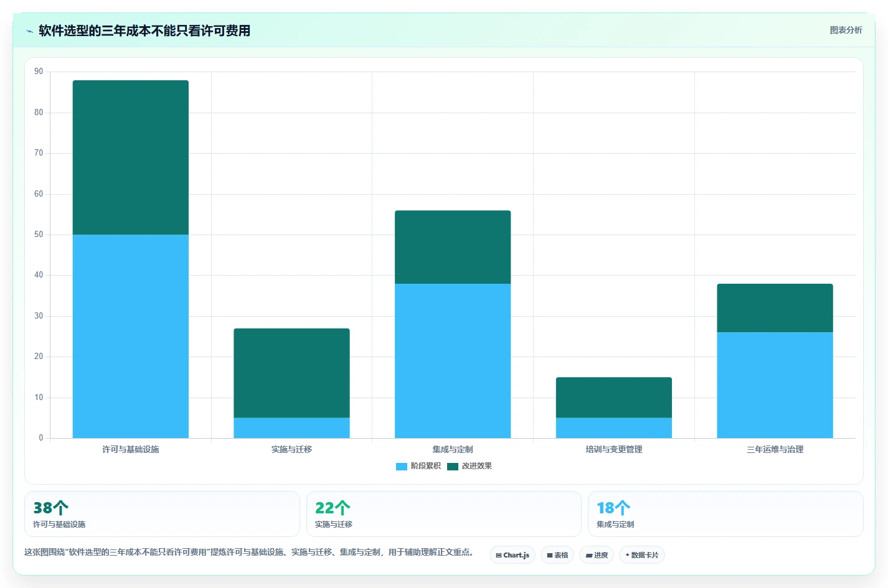This screenshot has height=588, width=888.
Task: Click the blue 许可与基础设施 bar segment
Action: (131, 336)
